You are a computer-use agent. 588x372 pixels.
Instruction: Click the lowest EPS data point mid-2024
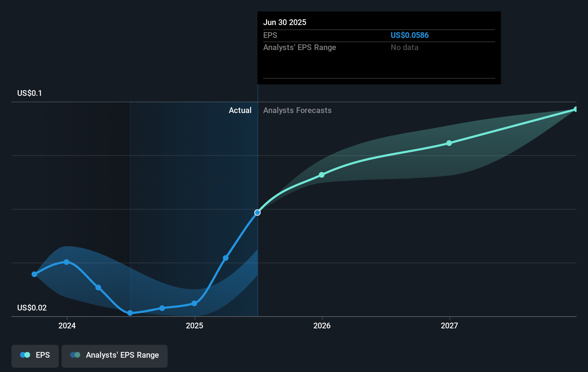pyautogui.click(x=130, y=313)
